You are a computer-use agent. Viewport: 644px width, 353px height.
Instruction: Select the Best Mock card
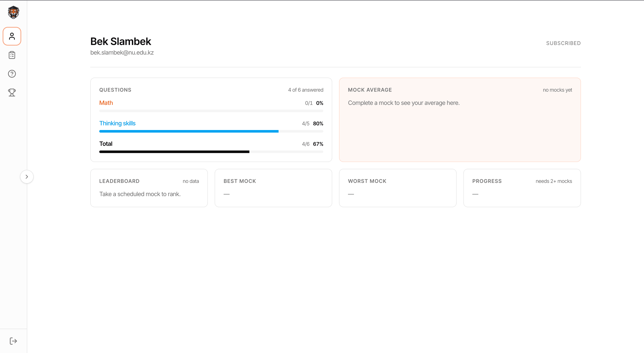[273, 188]
